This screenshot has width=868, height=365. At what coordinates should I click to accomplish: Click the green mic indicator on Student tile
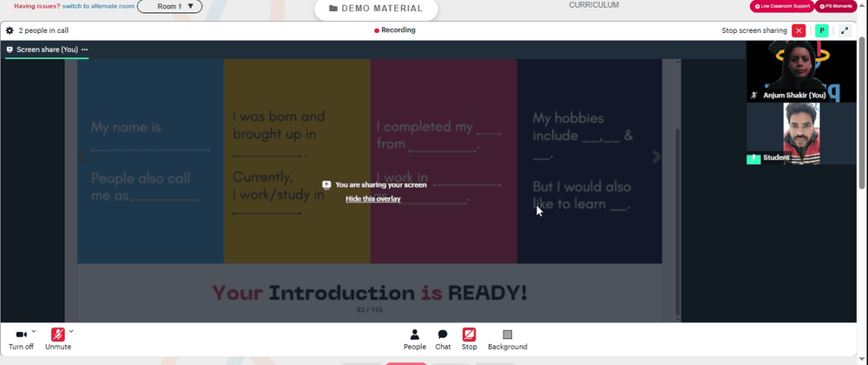click(753, 159)
